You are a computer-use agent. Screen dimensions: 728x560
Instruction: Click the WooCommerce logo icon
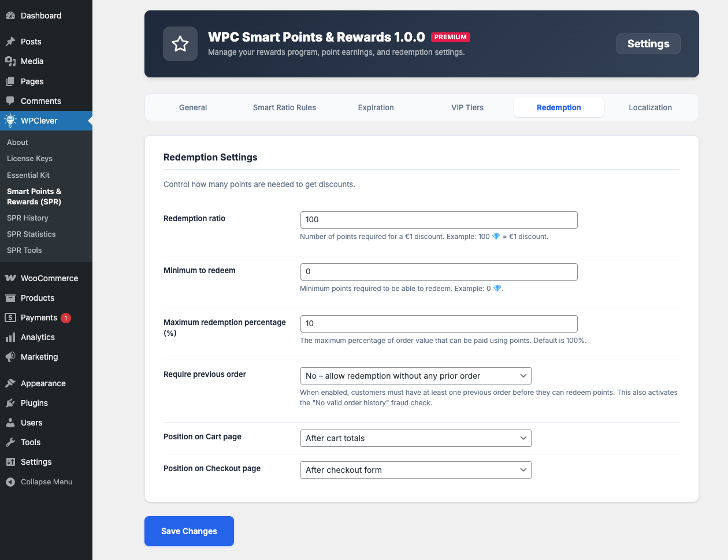(x=10, y=278)
